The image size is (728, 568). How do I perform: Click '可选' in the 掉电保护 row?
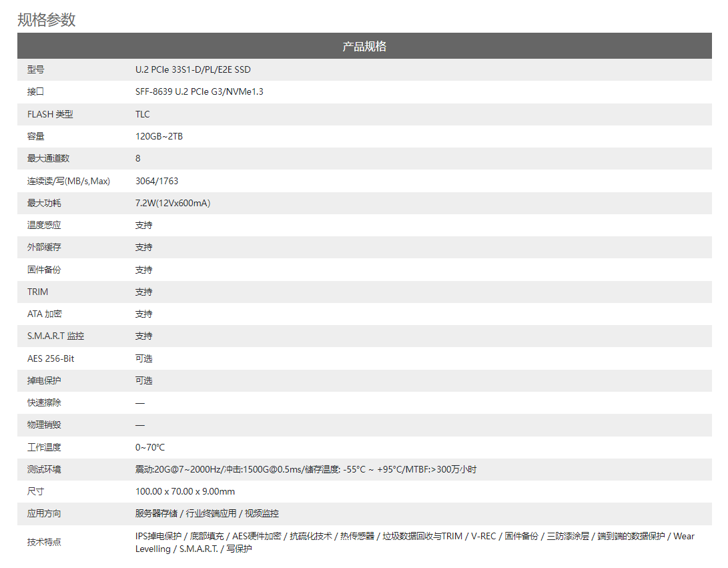(144, 380)
